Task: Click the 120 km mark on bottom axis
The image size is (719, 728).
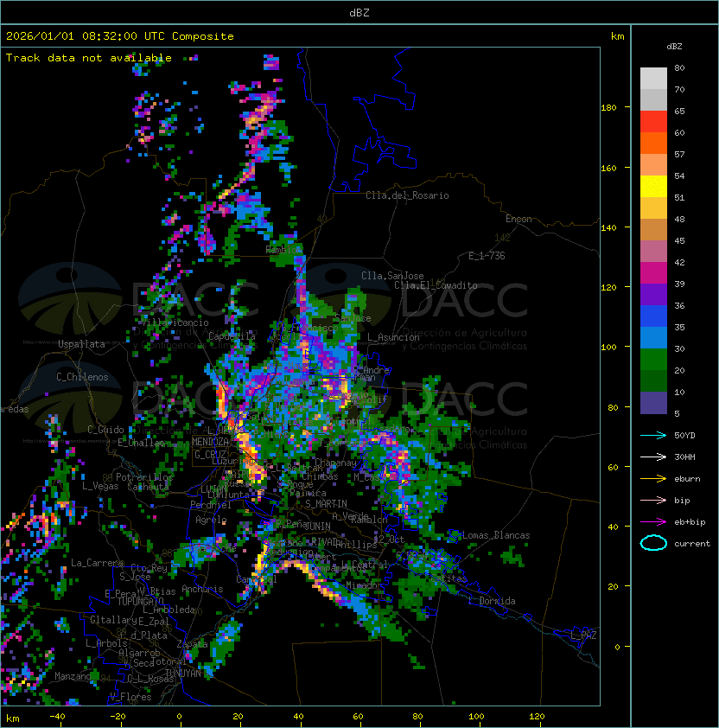Action: (537, 717)
